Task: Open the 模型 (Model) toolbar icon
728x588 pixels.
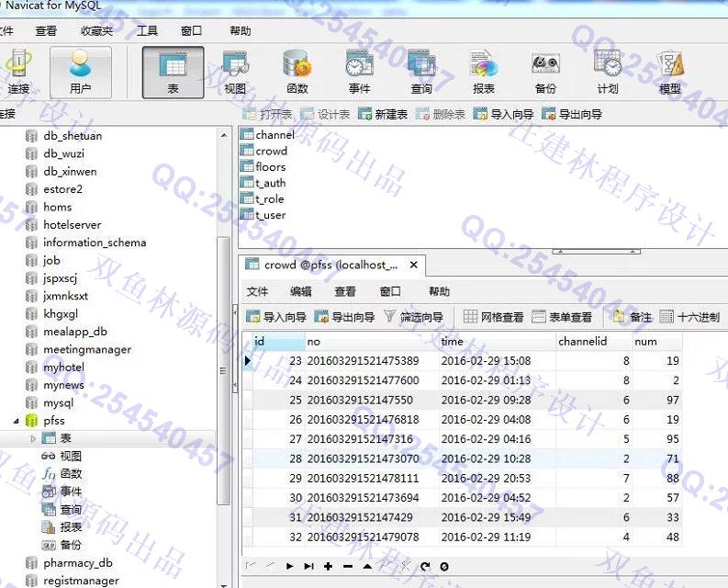Action: pos(670,72)
